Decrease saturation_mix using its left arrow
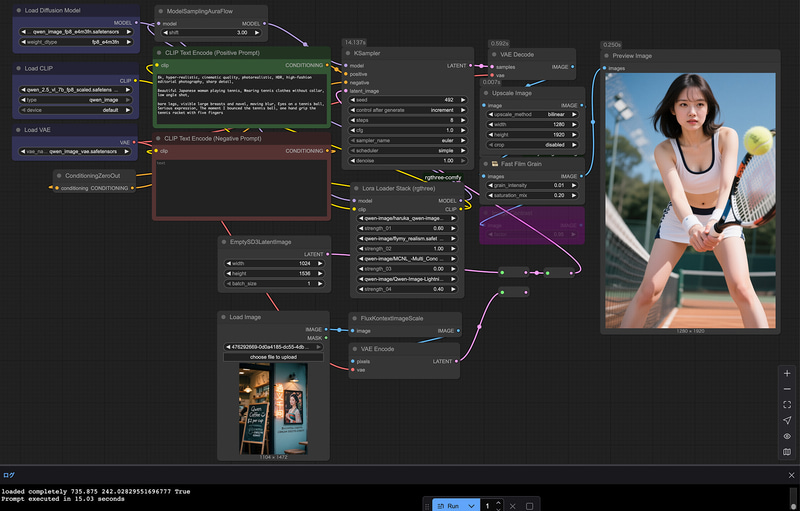Screen dimensions: 800x511 coord(490,195)
